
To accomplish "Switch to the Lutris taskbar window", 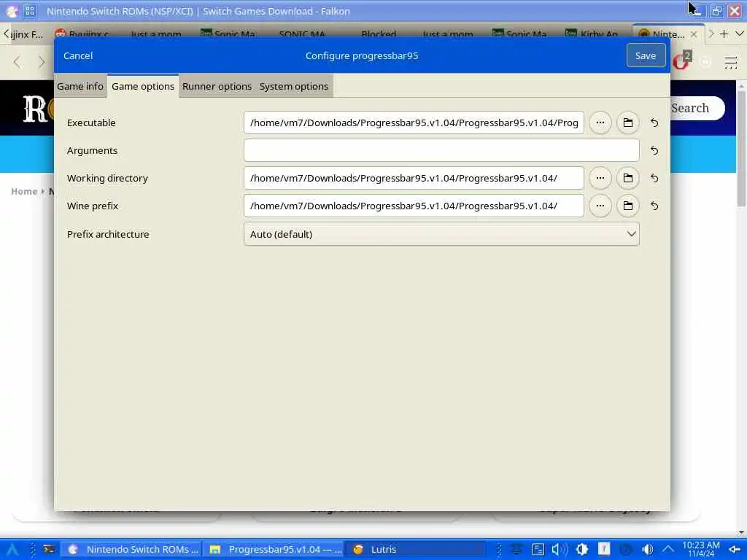I will click(416, 550).
